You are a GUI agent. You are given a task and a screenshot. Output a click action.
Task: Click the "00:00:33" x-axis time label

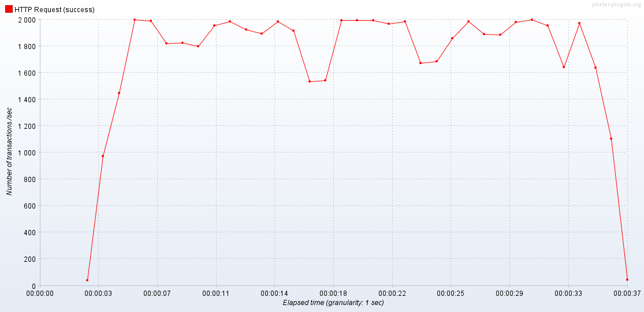(x=568, y=294)
